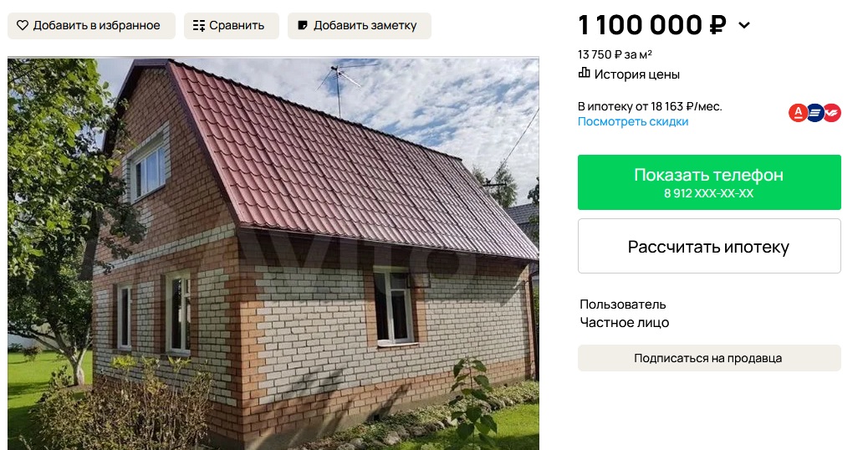Open the price history chart icon
This screenshot has height=450, width=868.
585,74
